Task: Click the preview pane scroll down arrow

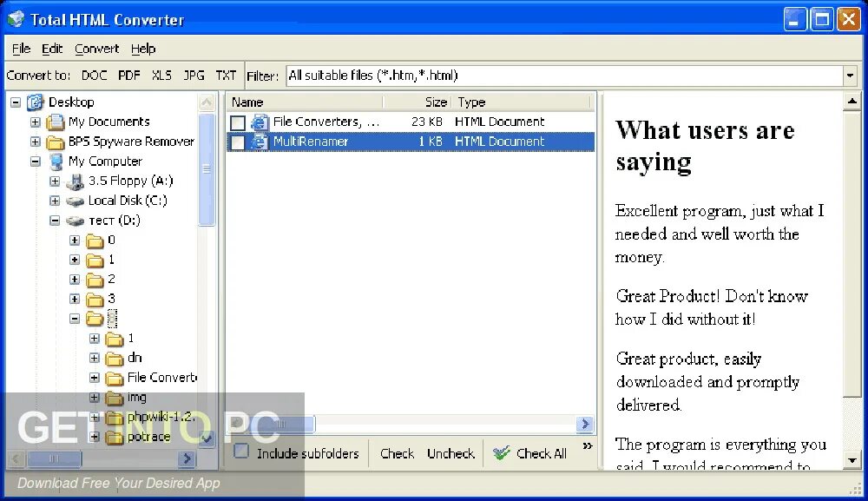Action: tap(852, 460)
